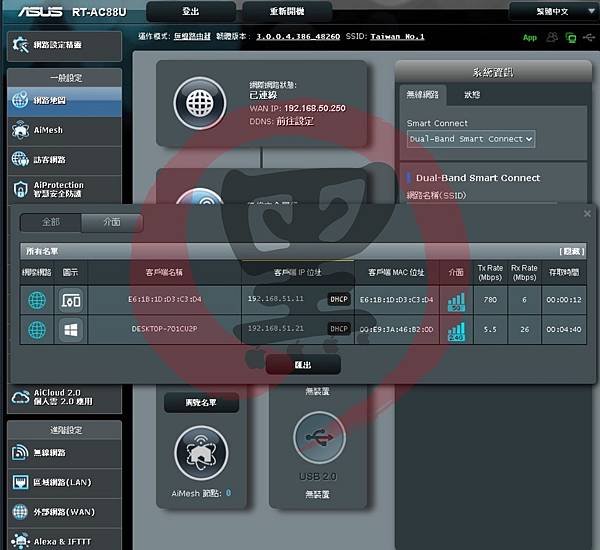Click the network monitor icon in top bar
This screenshot has height=550, width=600.
pos(571,38)
